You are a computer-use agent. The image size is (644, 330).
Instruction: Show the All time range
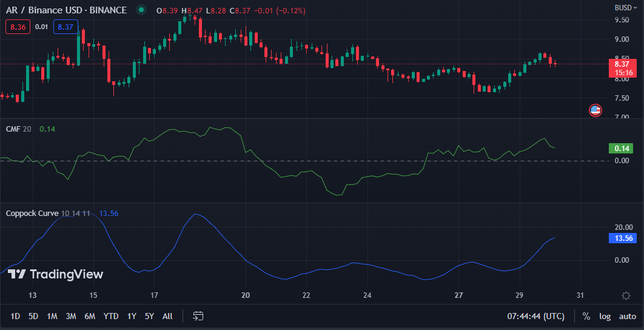tap(167, 316)
